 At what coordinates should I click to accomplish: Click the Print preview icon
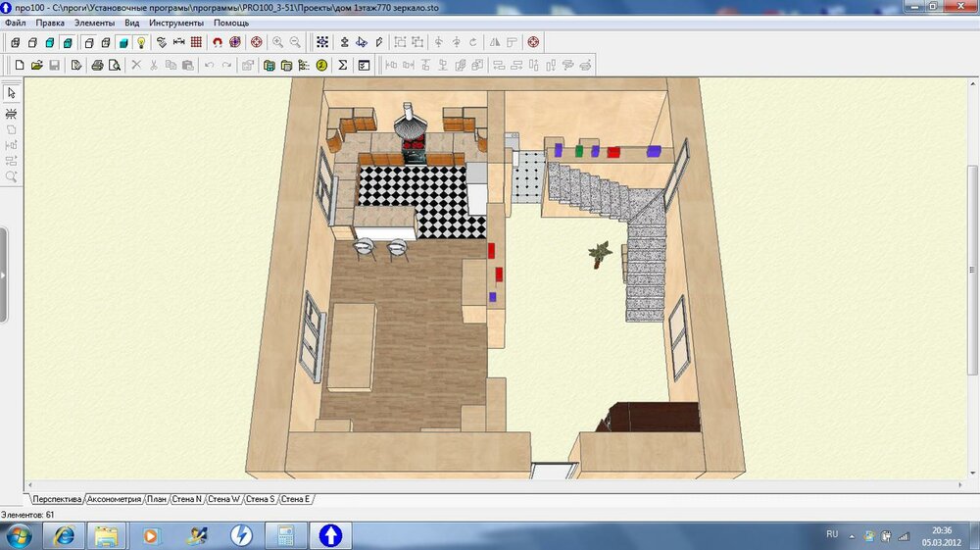[114, 66]
